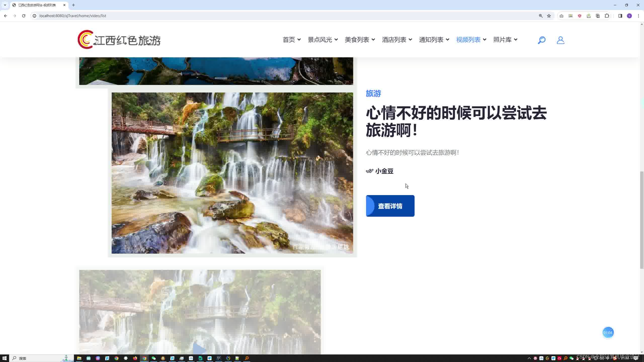Click the blue 旅游 category link
The width and height of the screenshot is (644, 362).
coord(373,94)
